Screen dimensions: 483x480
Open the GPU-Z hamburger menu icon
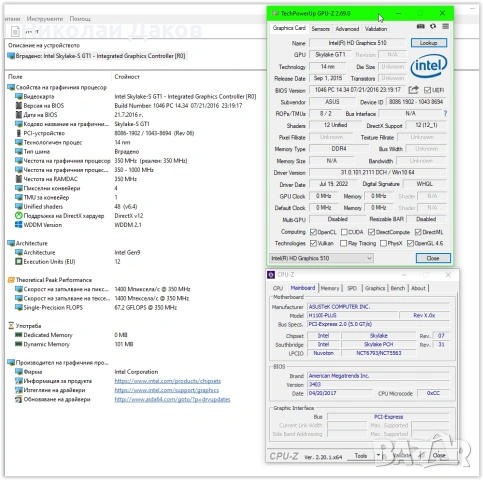click(445, 26)
